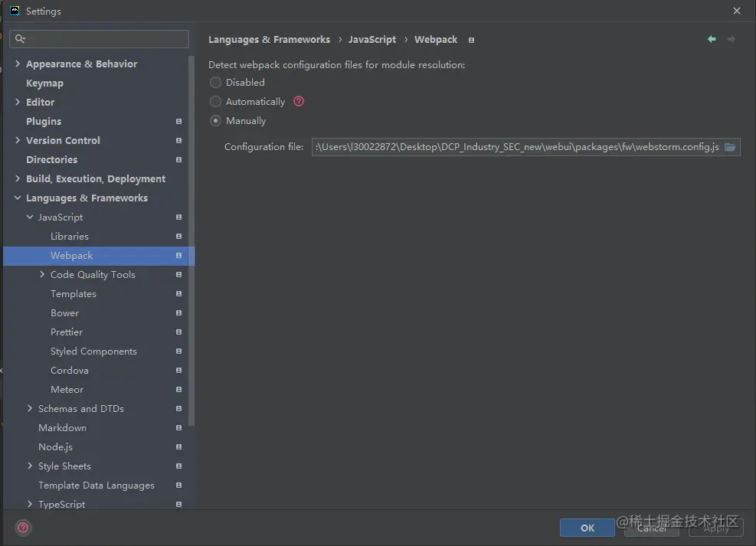Click the folder browse icon in Configuration file field
The height and width of the screenshot is (546, 756).
[x=730, y=147]
